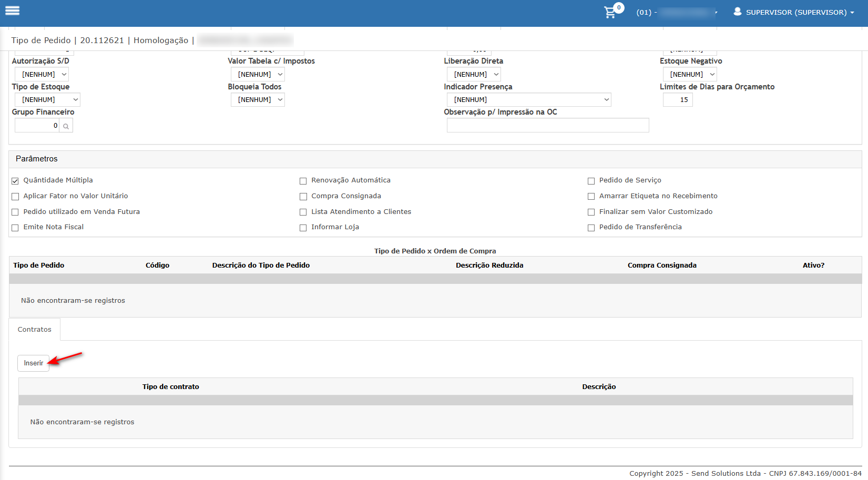Enable Informar Loja checkbox
This screenshot has height=480, width=868.
pos(303,228)
